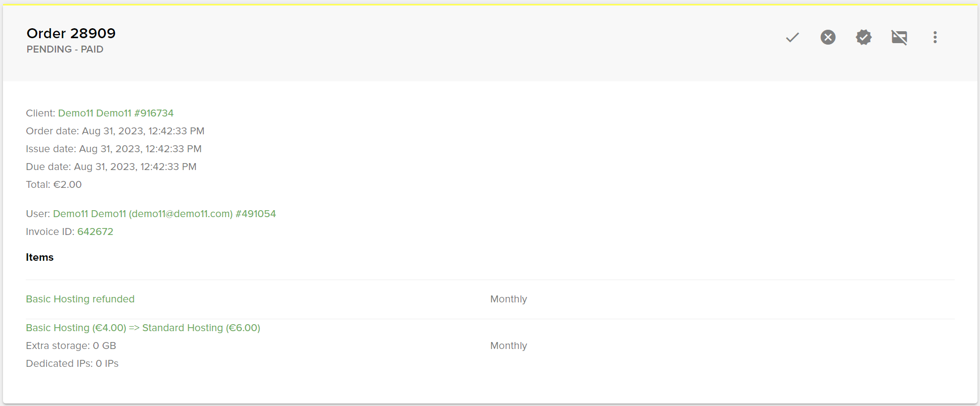Screen dimensions: 980x406
Task: Click the Issue date line
Action: (x=114, y=149)
